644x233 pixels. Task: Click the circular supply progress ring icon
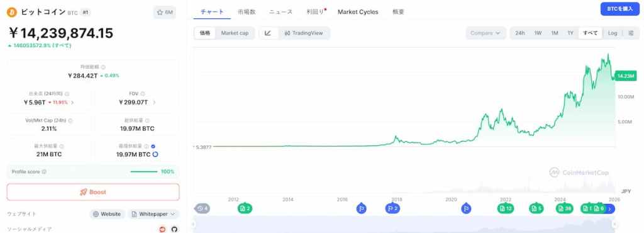[x=155, y=154]
